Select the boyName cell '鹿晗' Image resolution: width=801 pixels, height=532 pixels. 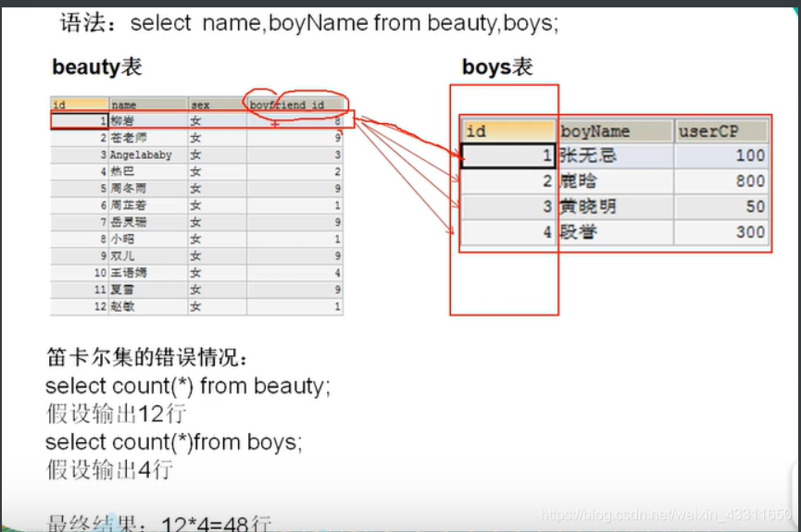[x=615, y=181]
